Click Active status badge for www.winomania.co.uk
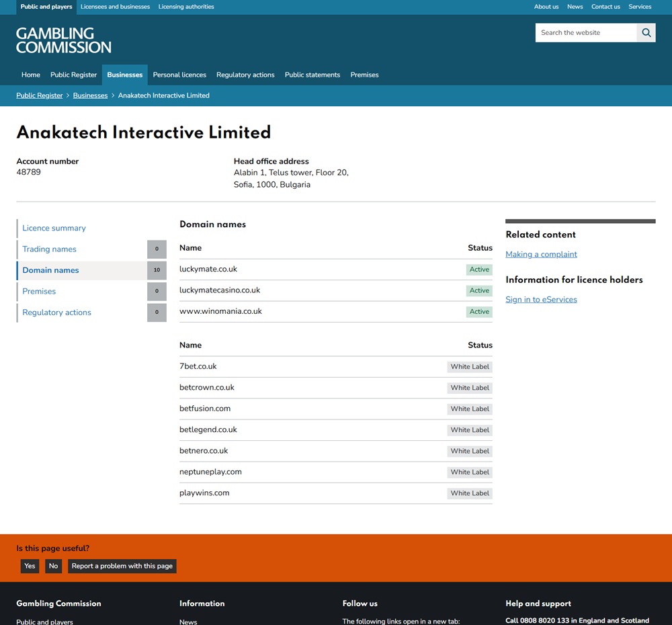The image size is (672, 625). pyautogui.click(x=479, y=312)
